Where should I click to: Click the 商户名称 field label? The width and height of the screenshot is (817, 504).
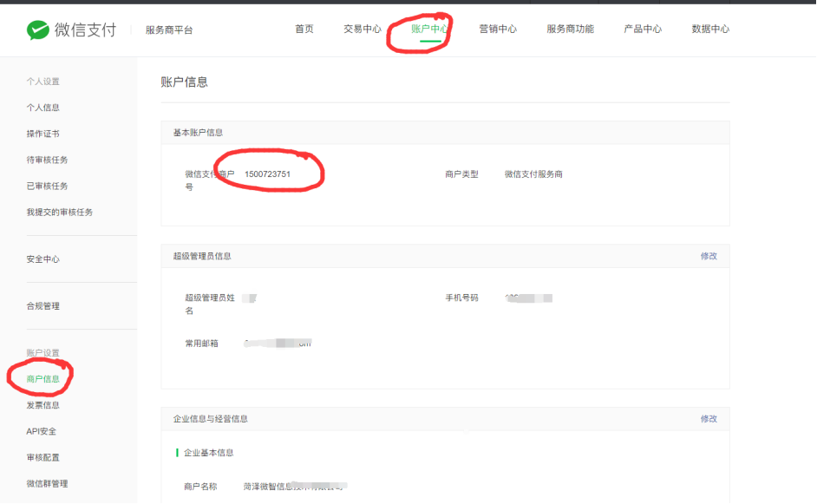click(x=200, y=487)
